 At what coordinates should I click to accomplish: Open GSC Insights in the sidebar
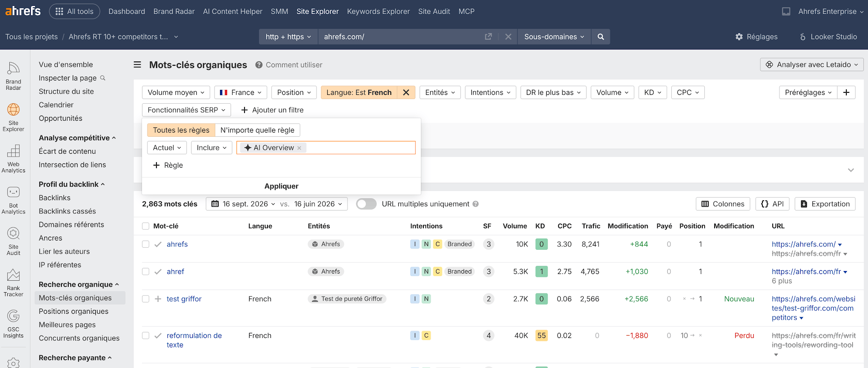13,324
